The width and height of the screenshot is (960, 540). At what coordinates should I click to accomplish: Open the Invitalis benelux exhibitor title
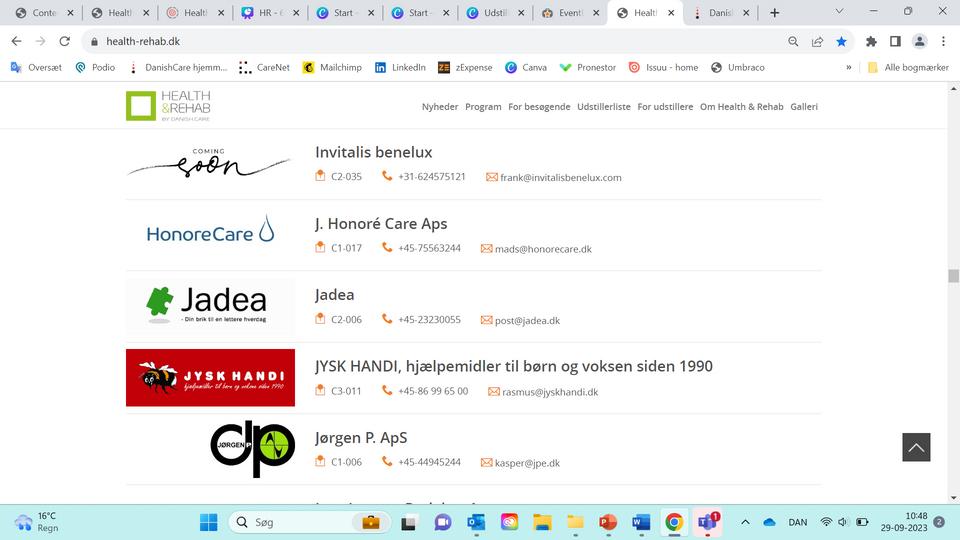click(373, 152)
